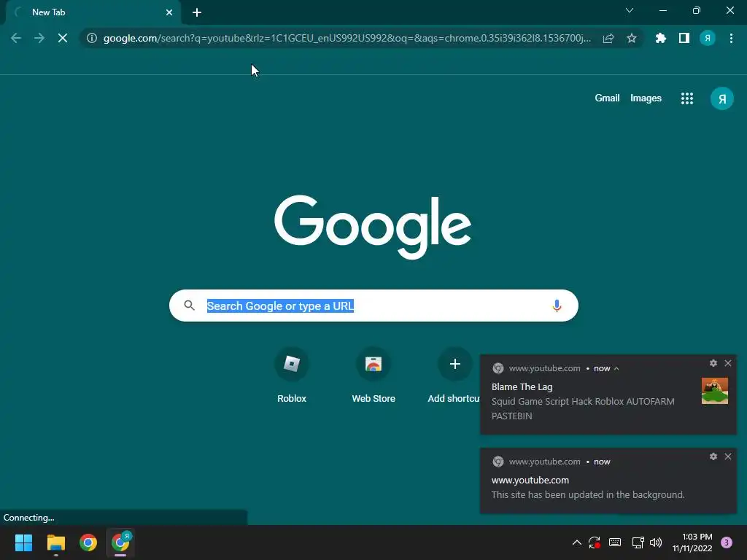Open Gmail link
The image size is (747, 560).
point(607,98)
